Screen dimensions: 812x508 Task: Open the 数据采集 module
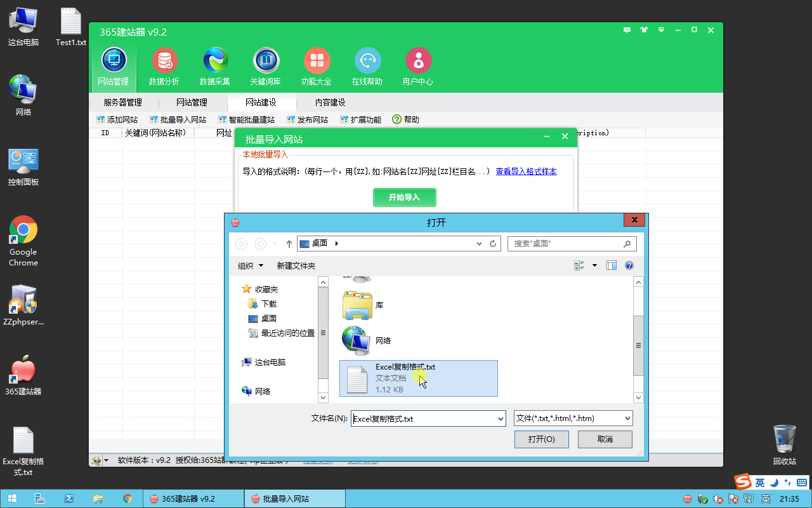(x=215, y=67)
